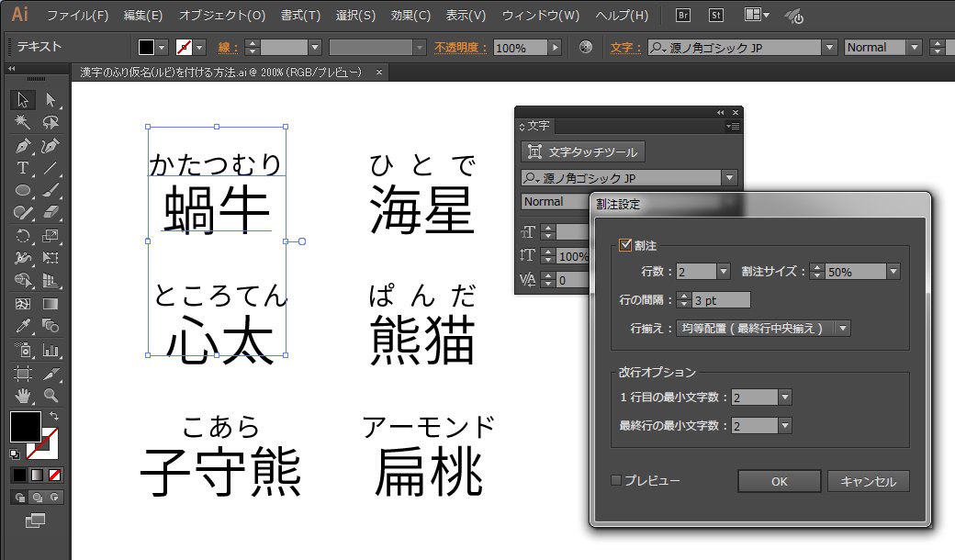The height and width of the screenshot is (560, 955).
Task: Set paint mode to None
Action: click(x=55, y=476)
